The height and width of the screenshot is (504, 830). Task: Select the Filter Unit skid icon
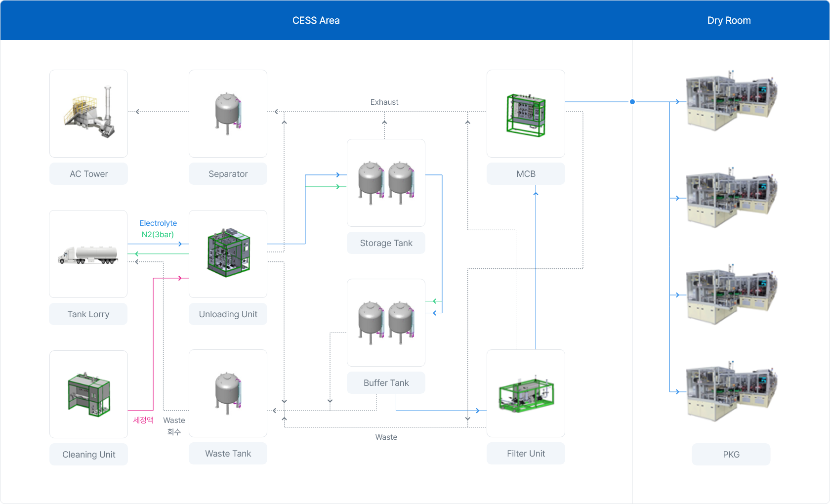pyautogui.click(x=526, y=394)
